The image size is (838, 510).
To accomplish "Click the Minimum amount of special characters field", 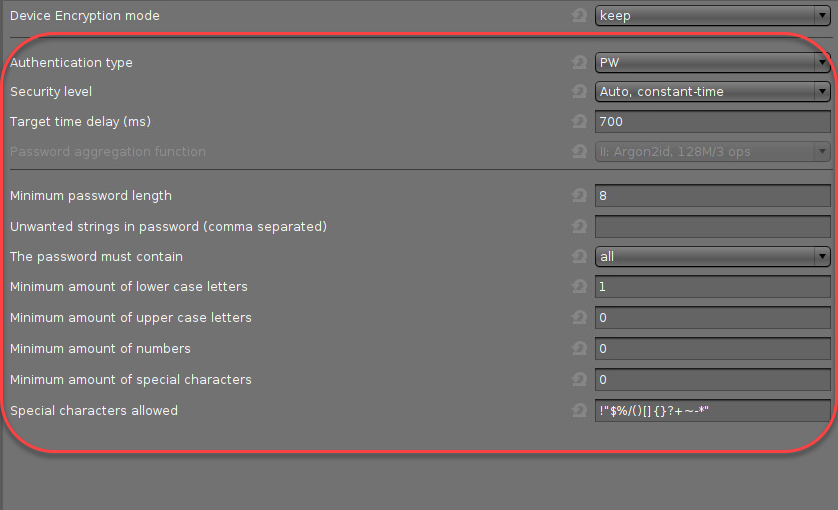I will (x=712, y=380).
